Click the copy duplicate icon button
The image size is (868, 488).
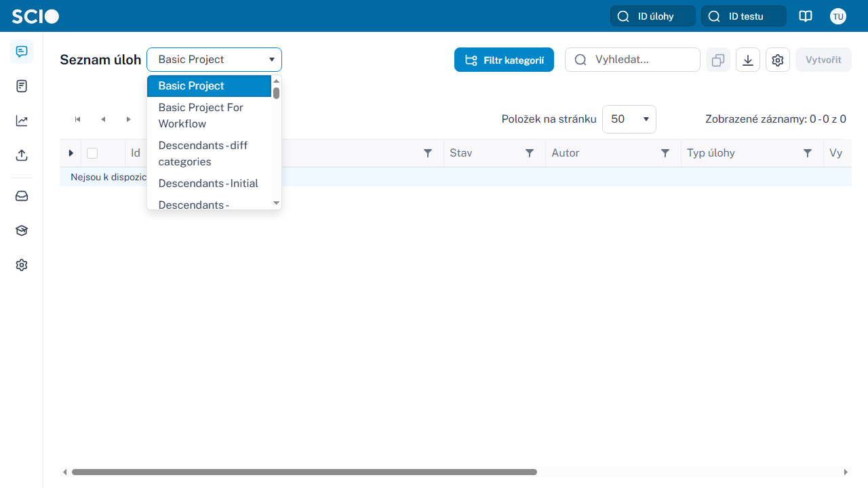718,60
